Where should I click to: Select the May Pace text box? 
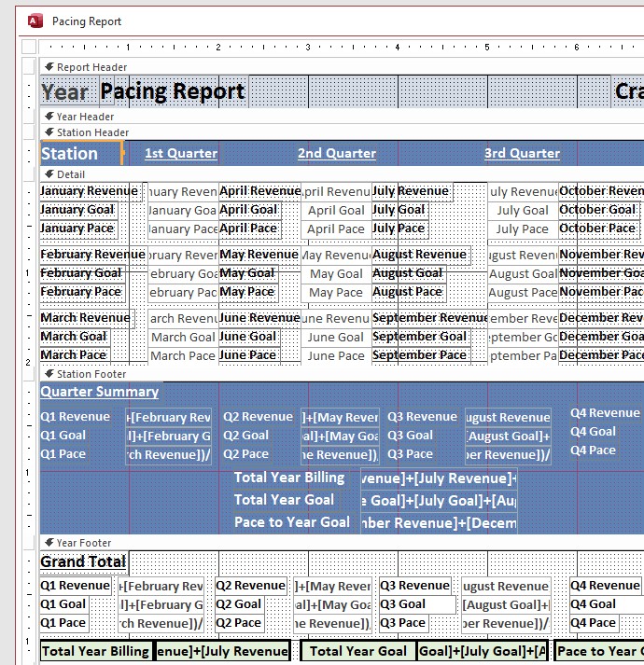pos(336,293)
